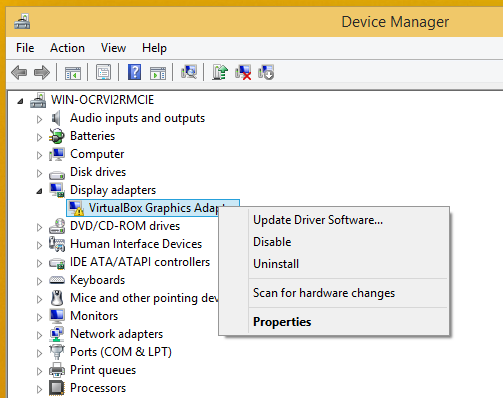
Task: Expand the Computer node arrow
Action: point(39,155)
